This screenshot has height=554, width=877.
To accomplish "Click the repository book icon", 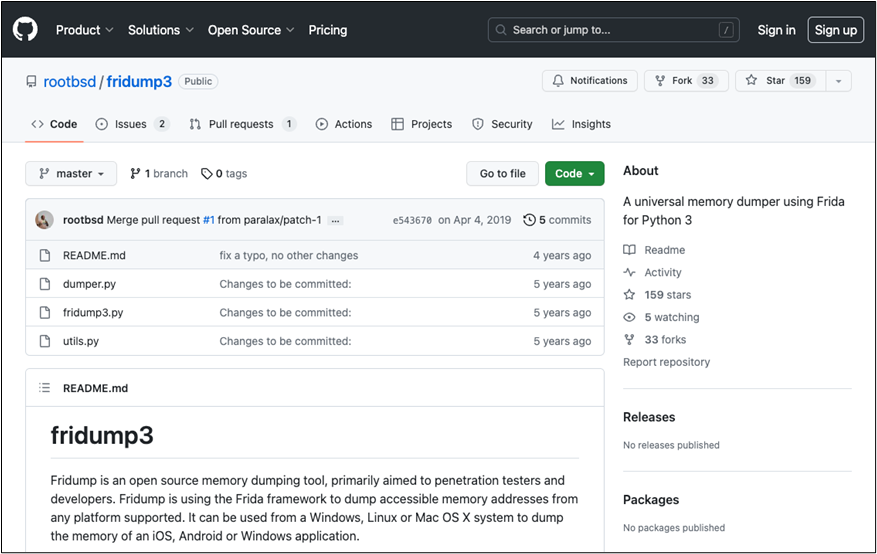I will (31, 82).
